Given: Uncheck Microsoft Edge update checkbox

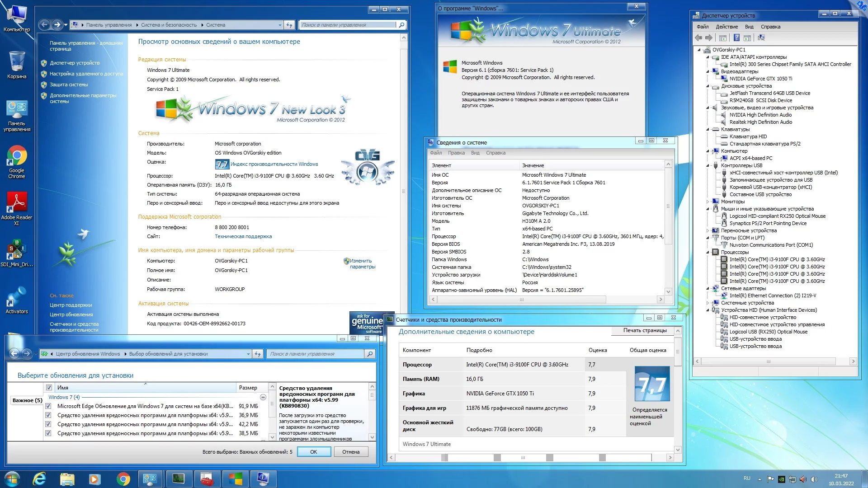Looking at the screenshot, I should click(x=48, y=406).
